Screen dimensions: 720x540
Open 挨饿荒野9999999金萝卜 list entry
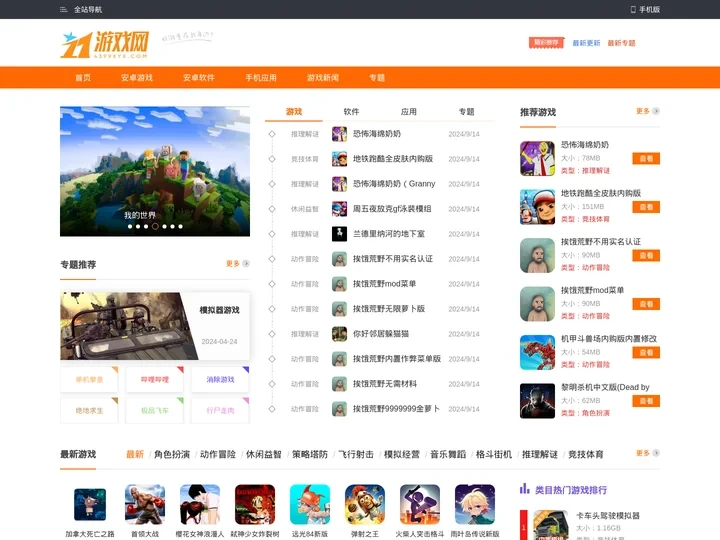pos(396,409)
